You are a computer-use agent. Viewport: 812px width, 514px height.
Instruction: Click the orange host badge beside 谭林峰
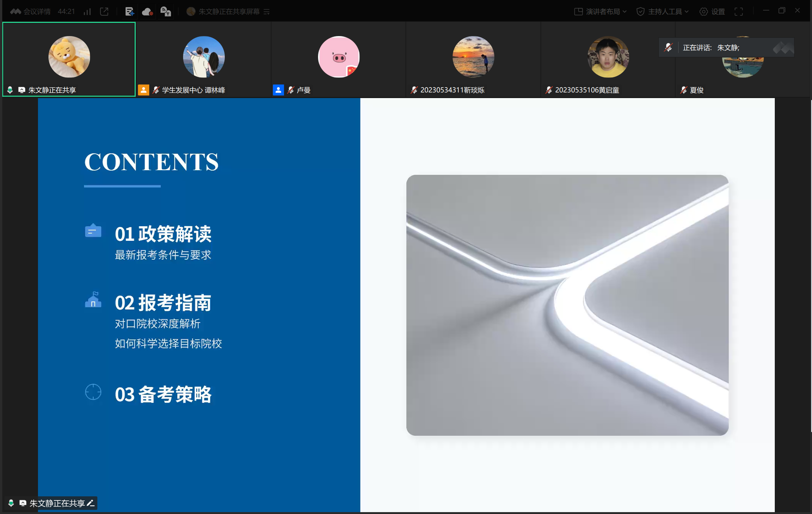144,90
